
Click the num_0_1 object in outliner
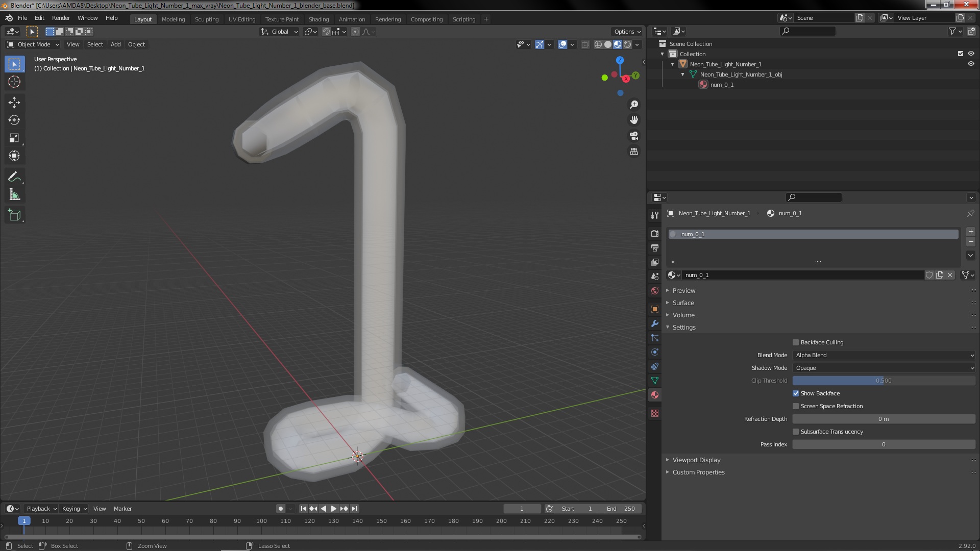(722, 84)
